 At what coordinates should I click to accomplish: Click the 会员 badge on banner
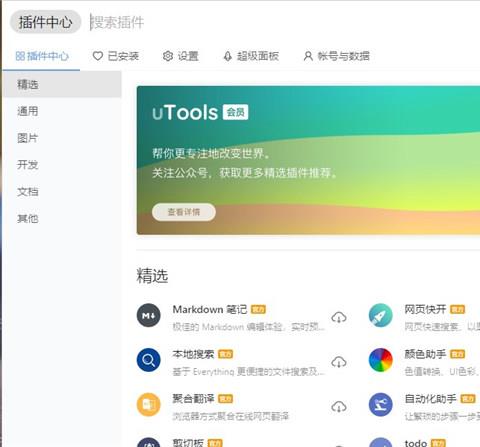(235, 112)
